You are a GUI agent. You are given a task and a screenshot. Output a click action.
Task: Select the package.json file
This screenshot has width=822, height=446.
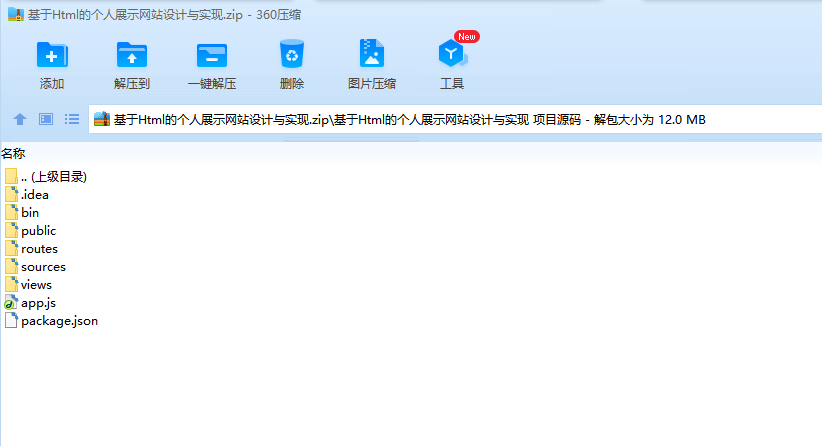[x=51, y=321]
